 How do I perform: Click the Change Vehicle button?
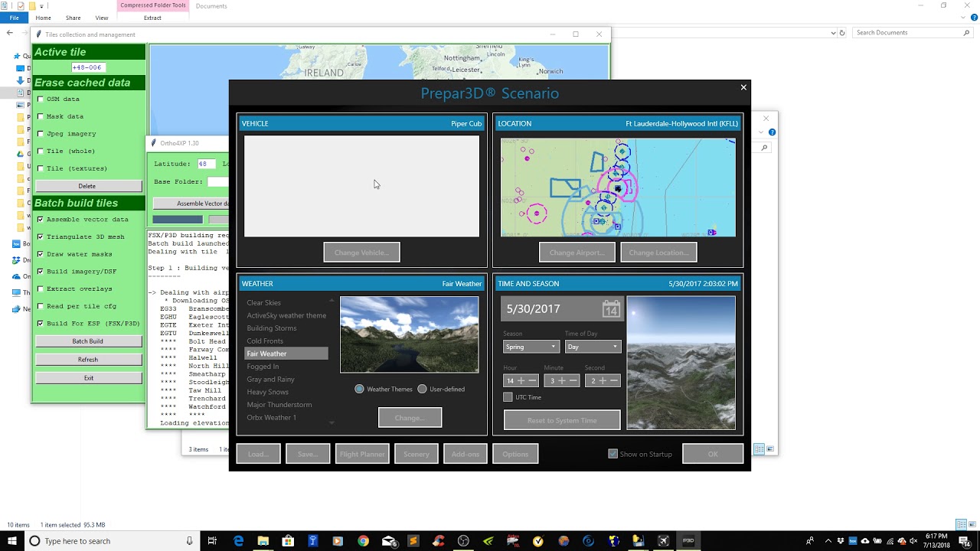tap(361, 253)
